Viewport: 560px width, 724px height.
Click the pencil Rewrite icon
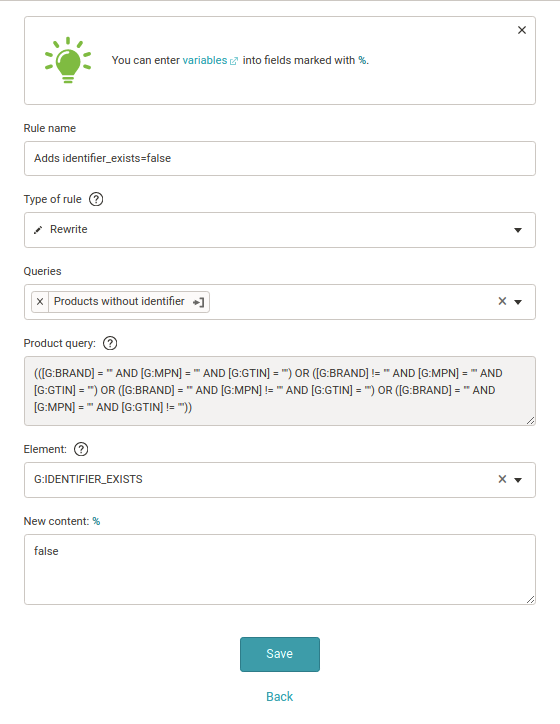point(38,230)
